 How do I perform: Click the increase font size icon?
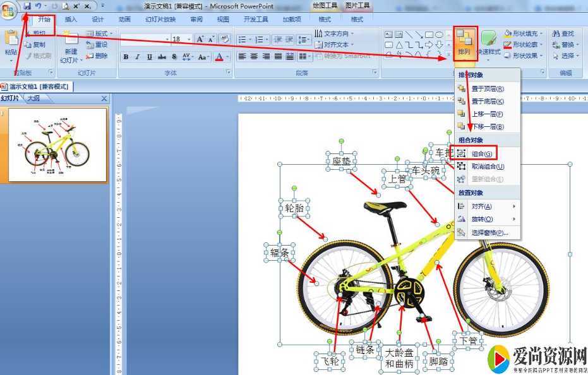pyautogui.click(x=200, y=39)
